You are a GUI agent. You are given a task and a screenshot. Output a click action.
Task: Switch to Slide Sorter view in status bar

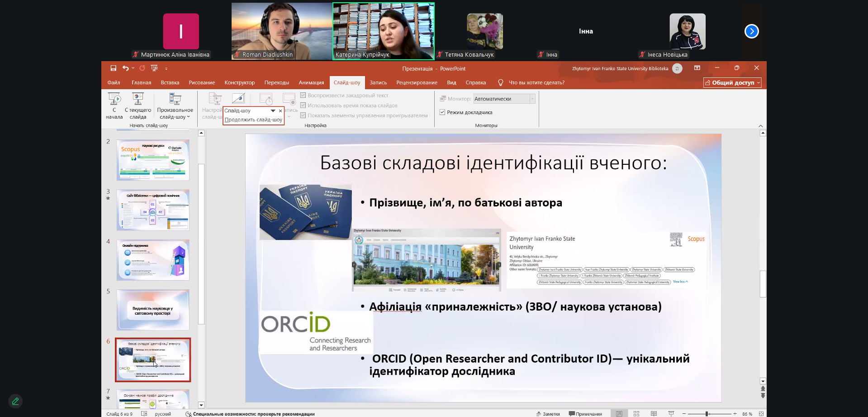636,413
